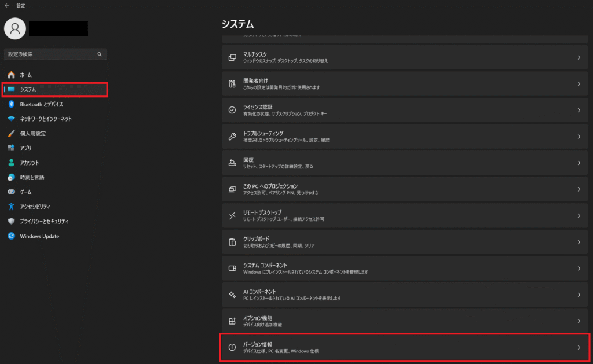The height and width of the screenshot is (364, 593).
Task: Click the AI コンポーネント sparkle icon
Action: pos(232,295)
